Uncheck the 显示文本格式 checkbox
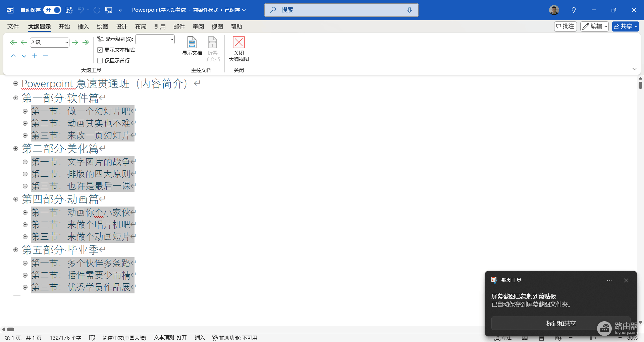This screenshot has width=644, height=342. 100,50
